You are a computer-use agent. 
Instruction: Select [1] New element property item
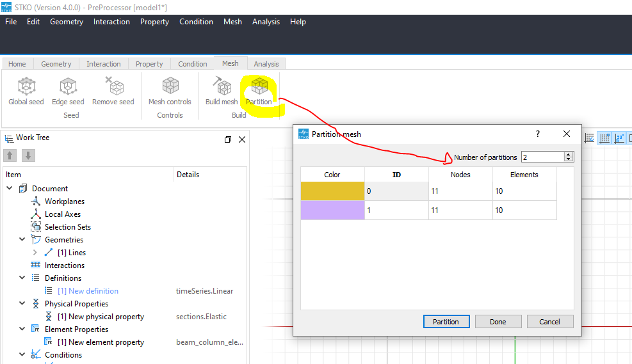pyautogui.click(x=101, y=342)
